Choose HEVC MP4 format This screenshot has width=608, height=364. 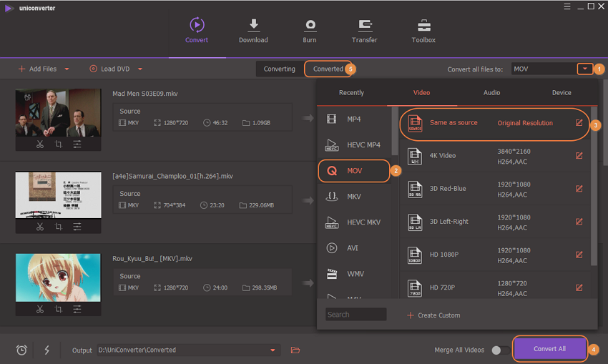[354, 145]
